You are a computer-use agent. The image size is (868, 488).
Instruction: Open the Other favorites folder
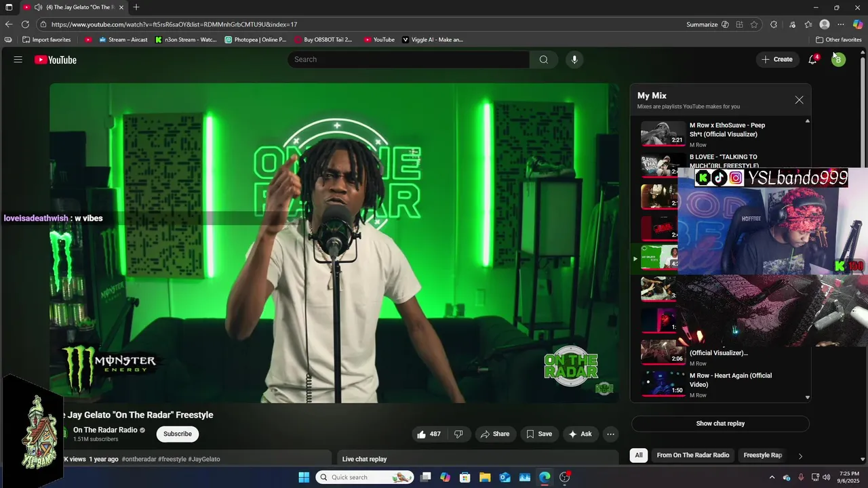pos(839,40)
